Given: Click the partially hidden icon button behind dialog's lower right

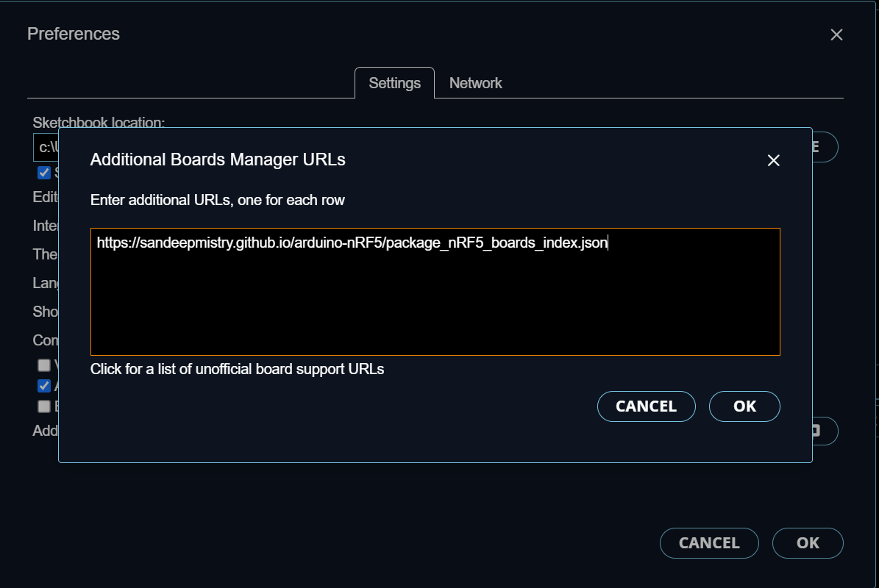Looking at the screenshot, I should 825,431.
